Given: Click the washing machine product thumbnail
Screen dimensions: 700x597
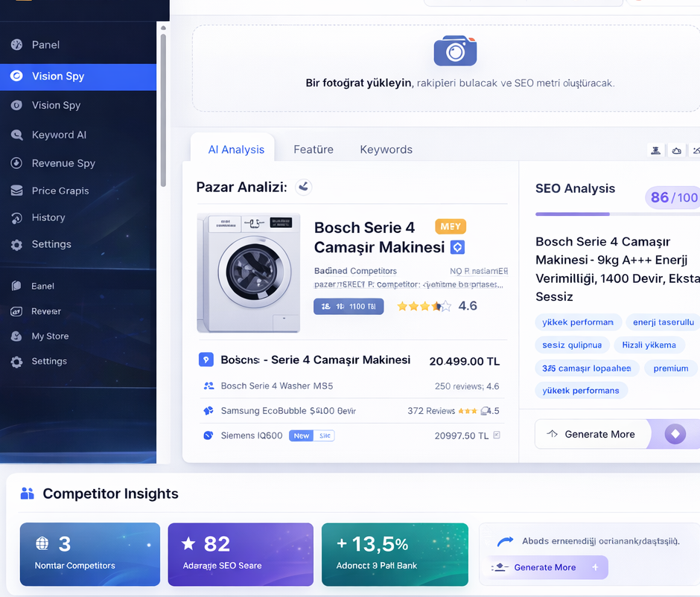Looking at the screenshot, I should tap(249, 273).
